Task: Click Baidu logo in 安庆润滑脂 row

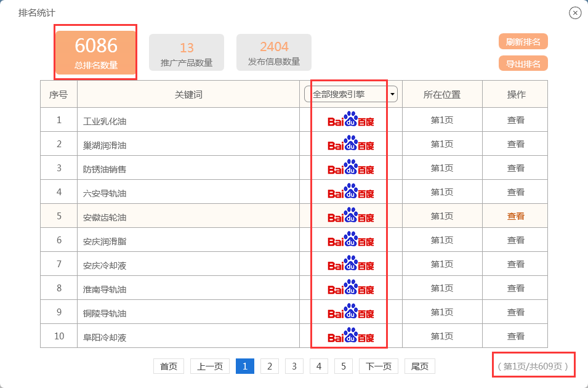Action: click(350, 239)
